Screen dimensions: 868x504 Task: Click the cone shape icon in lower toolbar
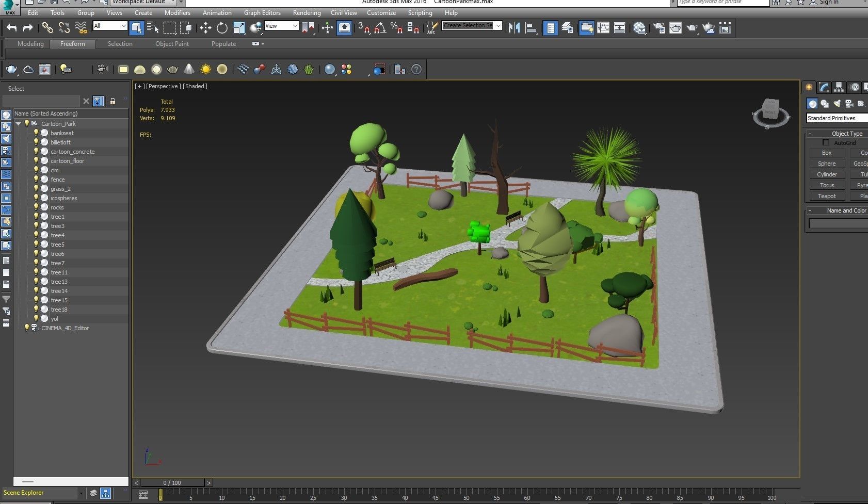coord(189,69)
